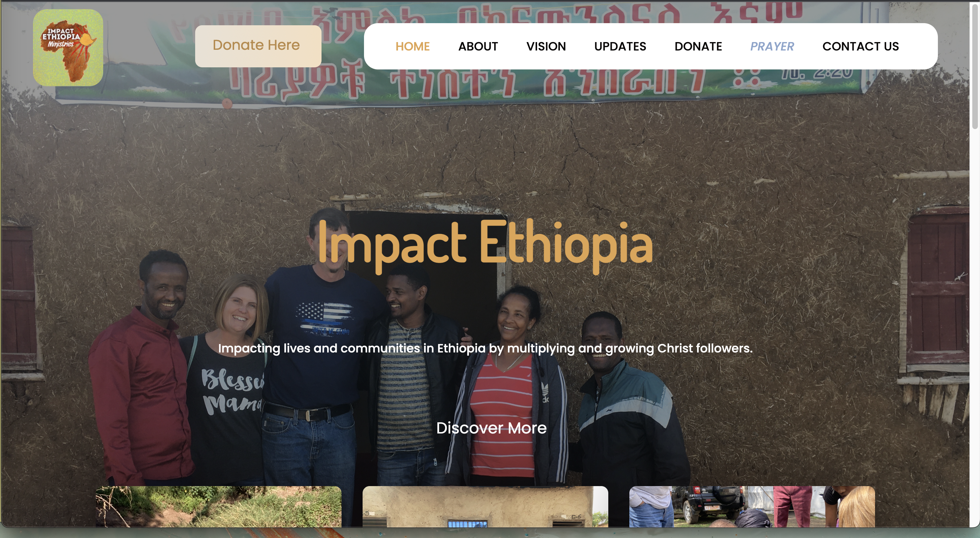980x538 pixels.
Task: Open the grassy landscape thumbnail card
Action: [218, 506]
